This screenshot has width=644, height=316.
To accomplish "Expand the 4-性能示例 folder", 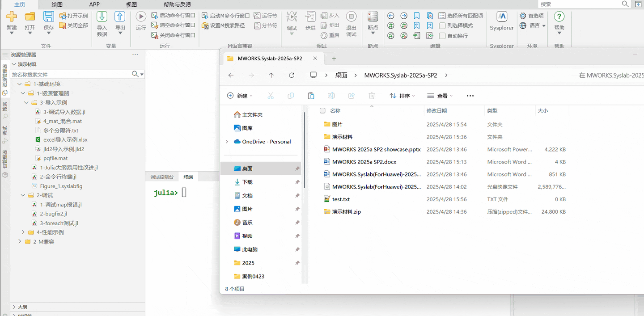I will click(23, 232).
